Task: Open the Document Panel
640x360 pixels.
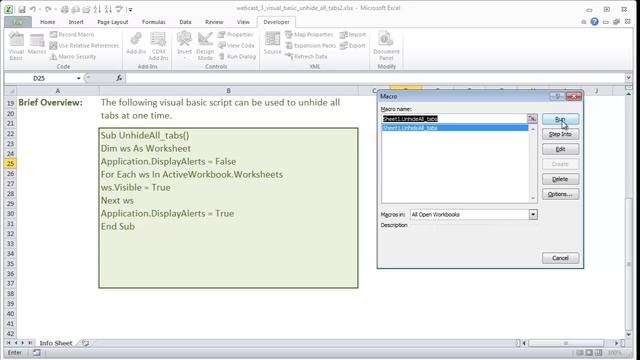Action: (386, 46)
